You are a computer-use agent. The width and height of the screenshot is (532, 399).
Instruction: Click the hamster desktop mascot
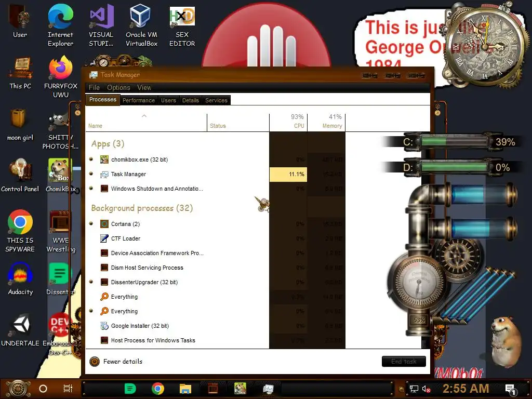(506, 342)
